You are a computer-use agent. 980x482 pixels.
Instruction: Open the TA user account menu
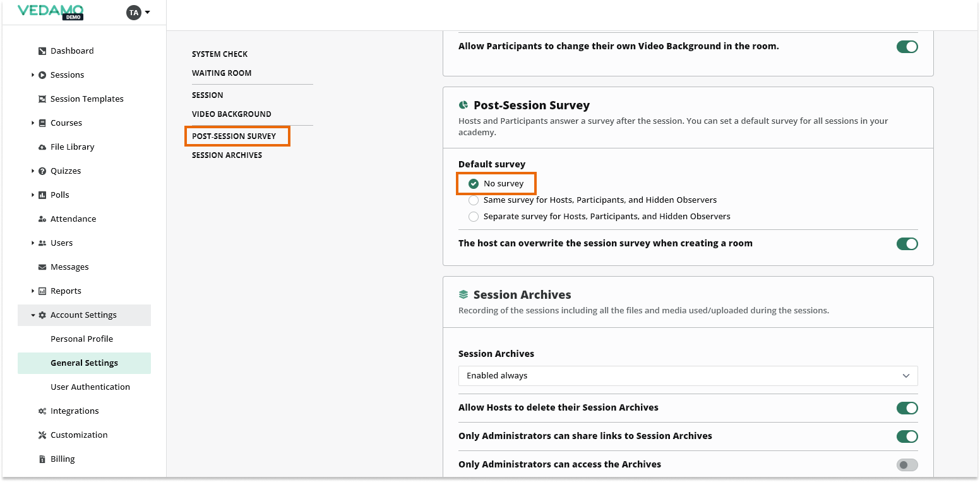(x=138, y=13)
